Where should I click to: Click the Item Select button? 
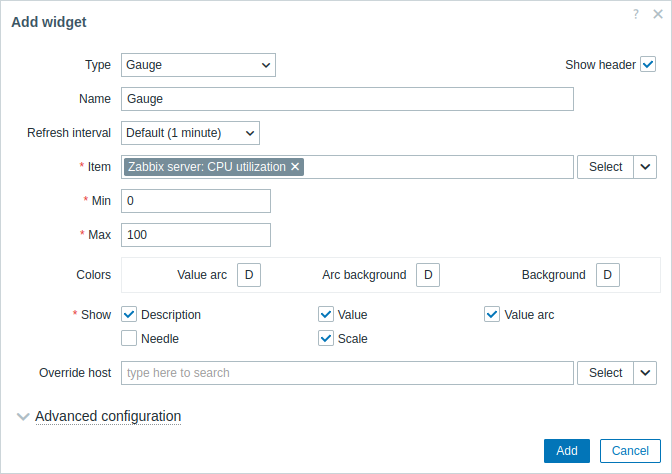click(x=605, y=167)
